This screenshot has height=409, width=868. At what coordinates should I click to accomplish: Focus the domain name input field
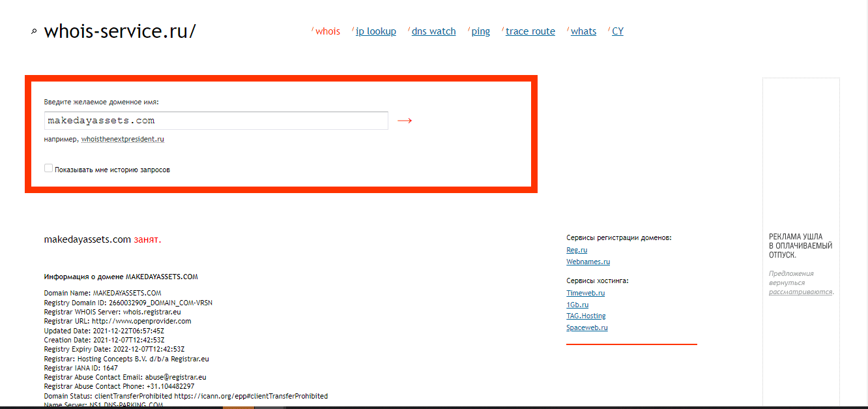(x=216, y=121)
